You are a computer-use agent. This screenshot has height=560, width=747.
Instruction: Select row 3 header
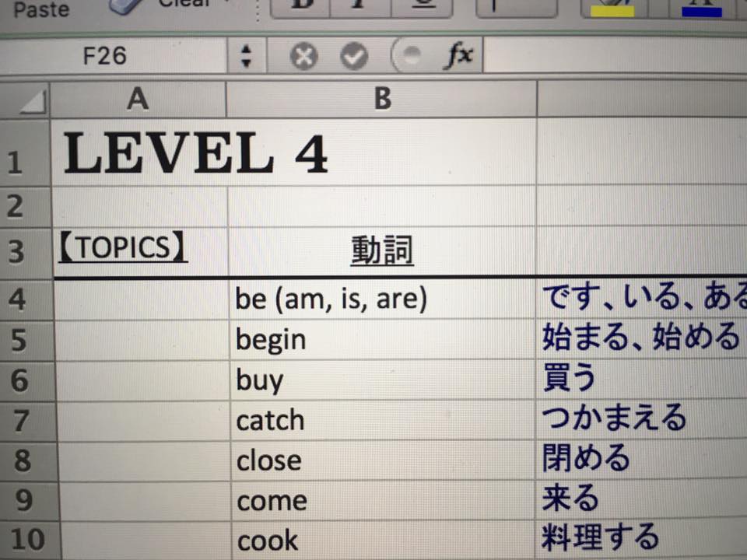[x=26, y=252]
